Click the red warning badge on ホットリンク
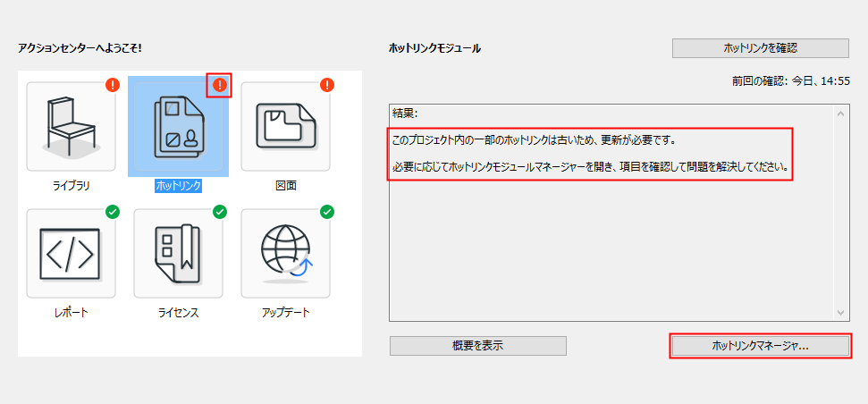The height and width of the screenshot is (404, 868). (x=220, y=85)
